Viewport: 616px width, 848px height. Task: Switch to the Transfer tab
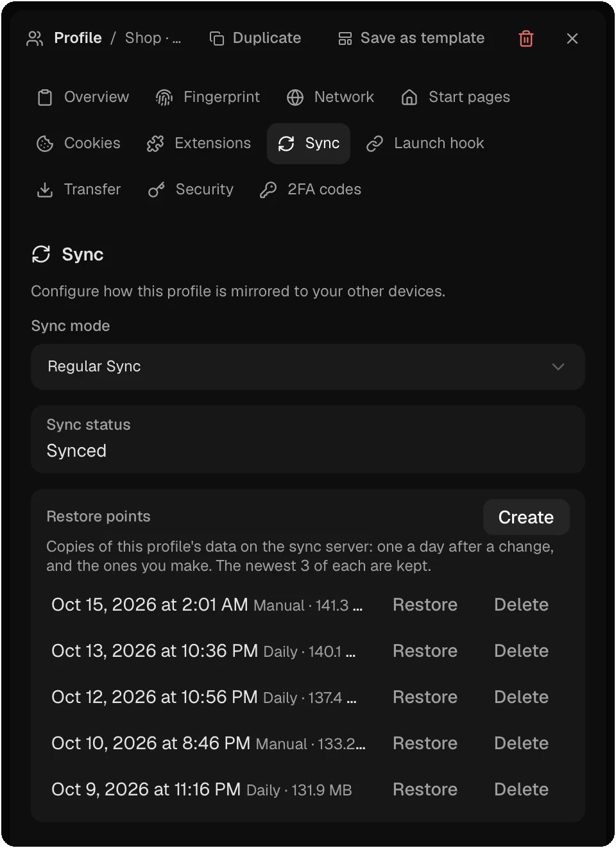pos(79,190)
